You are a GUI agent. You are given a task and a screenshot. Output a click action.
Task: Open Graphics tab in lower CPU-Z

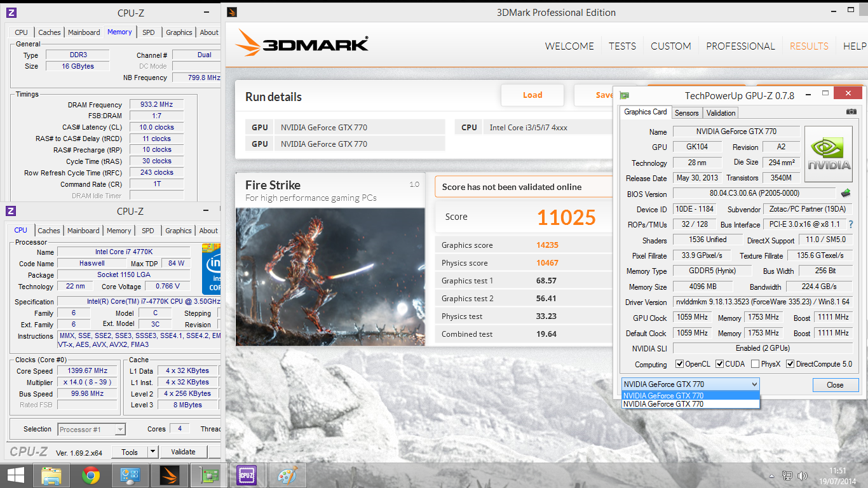coord(179,231)
